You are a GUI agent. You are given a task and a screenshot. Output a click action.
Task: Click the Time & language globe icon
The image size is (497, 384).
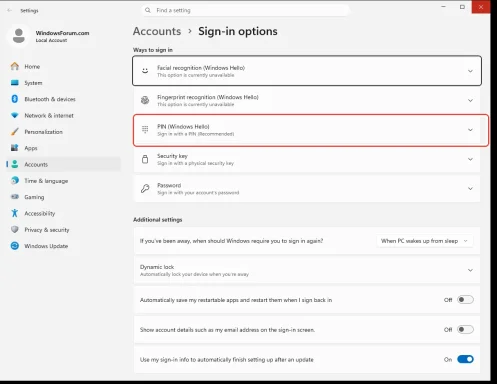[x=15, y=180]
